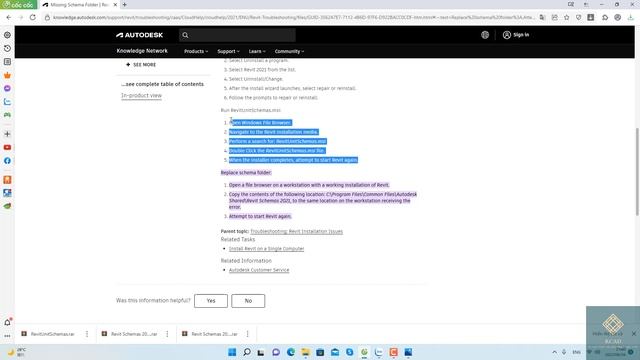Open the three-dot sidebar menu at the bottom

[x=7, y=336]
